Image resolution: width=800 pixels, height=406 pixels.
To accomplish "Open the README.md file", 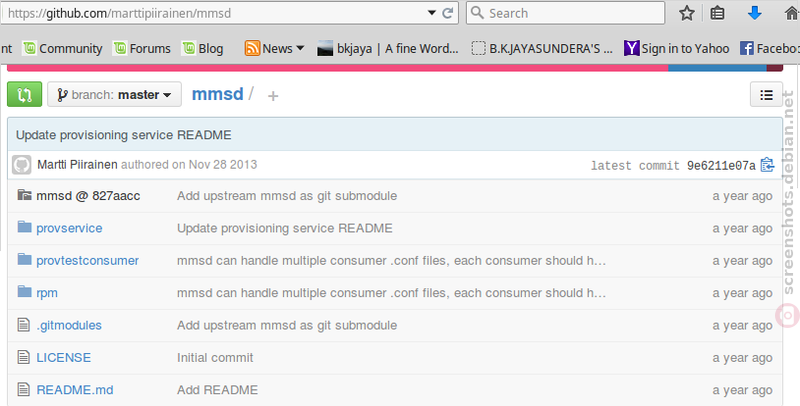I will 74,390.
